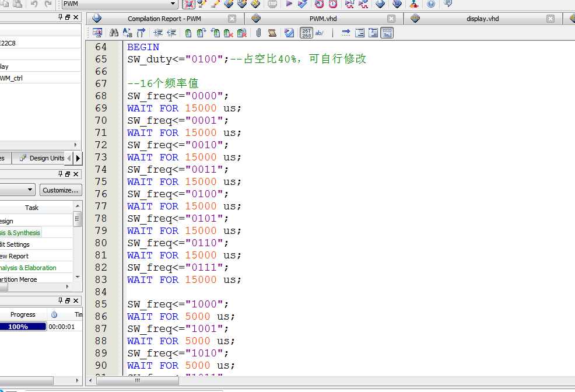Click the vertical scrollbar thumb in Tasks panel
The width and height of the screenshot is (575, 392).
[77, 219]
